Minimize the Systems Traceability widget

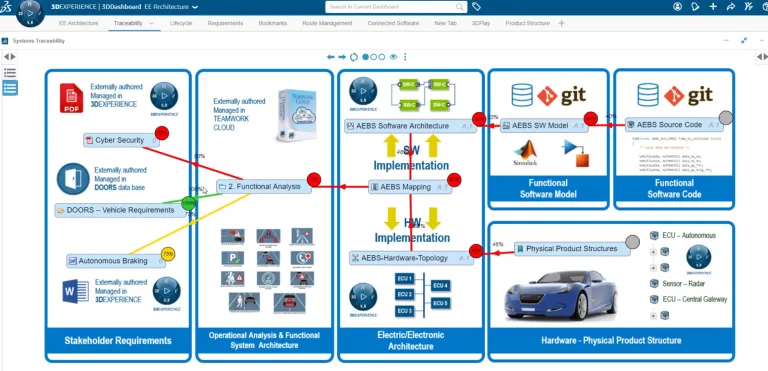(x=726, y=41)
